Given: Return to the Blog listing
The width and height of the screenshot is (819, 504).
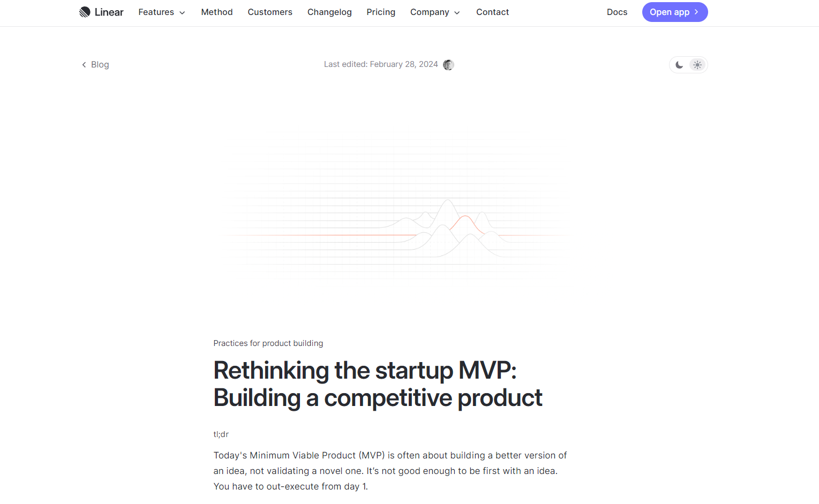Looking at the screenshot, I should tap(100, 64).
